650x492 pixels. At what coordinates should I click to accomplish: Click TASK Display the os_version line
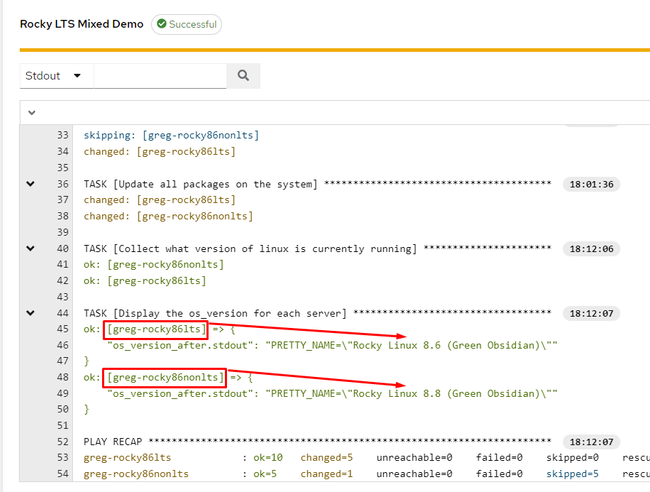coord(317,313)
